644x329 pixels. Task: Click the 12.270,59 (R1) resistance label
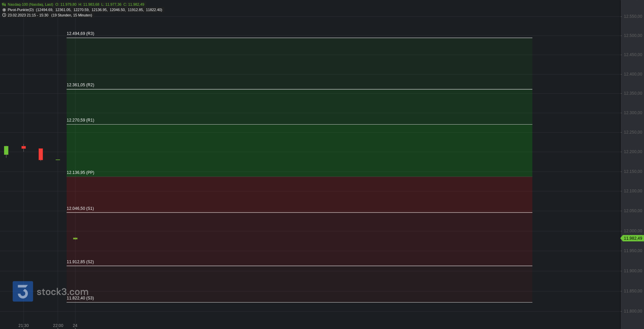(80, 120)
